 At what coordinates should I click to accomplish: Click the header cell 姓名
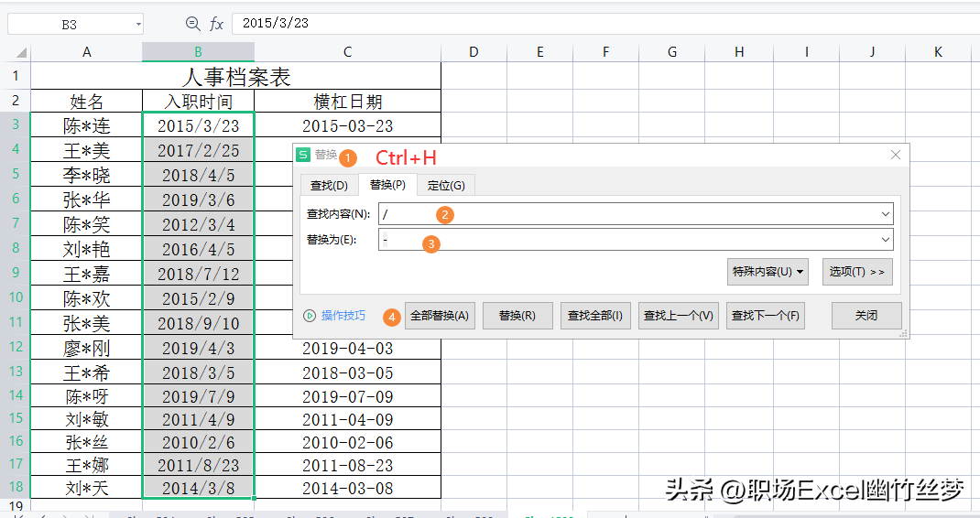[86, 102]
